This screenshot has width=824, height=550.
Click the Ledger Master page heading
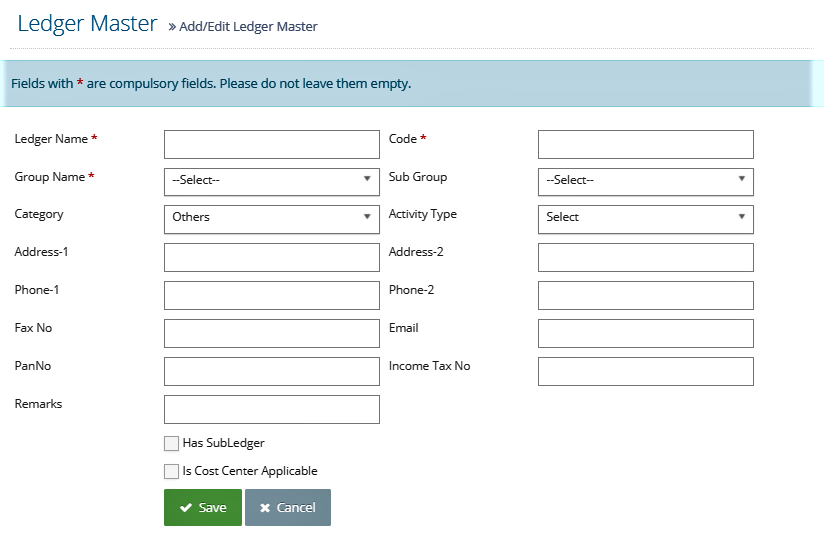click(x=87, y=24)
